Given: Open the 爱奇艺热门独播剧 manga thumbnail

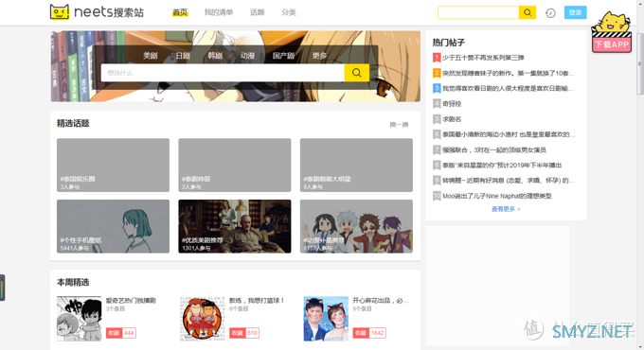Looking at the screenshot, I should click(79, 319).
